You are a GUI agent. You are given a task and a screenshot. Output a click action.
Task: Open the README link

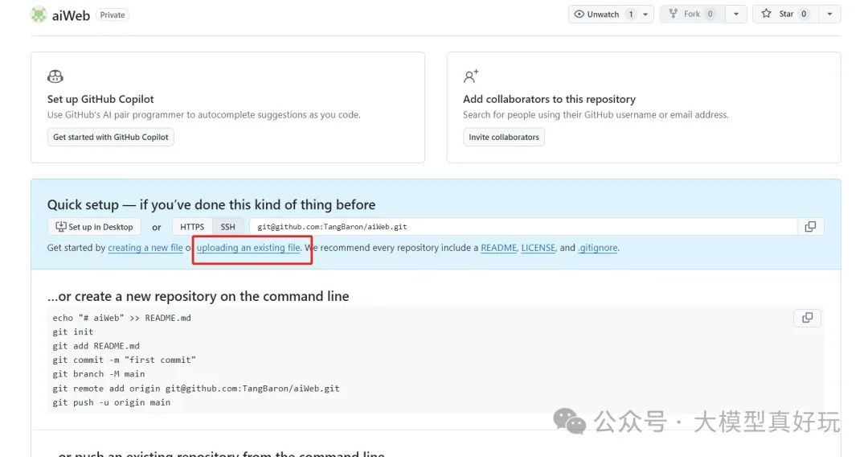pyautogui.click(x=498, y=248)
